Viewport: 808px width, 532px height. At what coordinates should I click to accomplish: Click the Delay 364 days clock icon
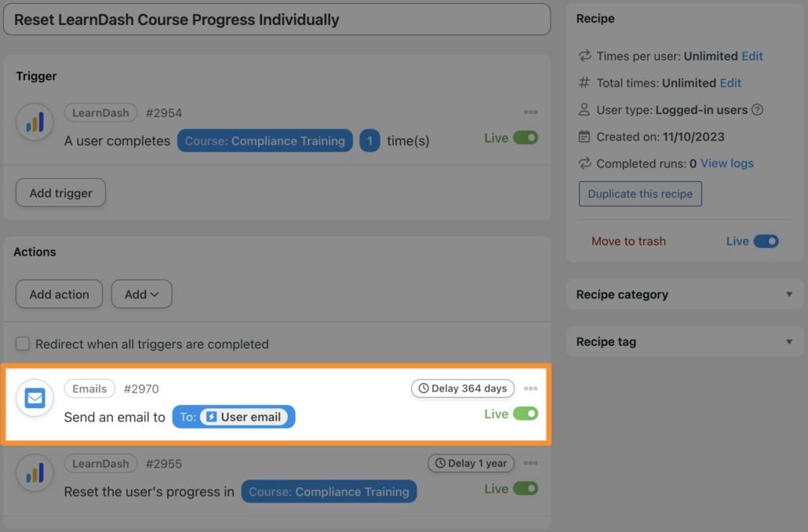point(422,388)
